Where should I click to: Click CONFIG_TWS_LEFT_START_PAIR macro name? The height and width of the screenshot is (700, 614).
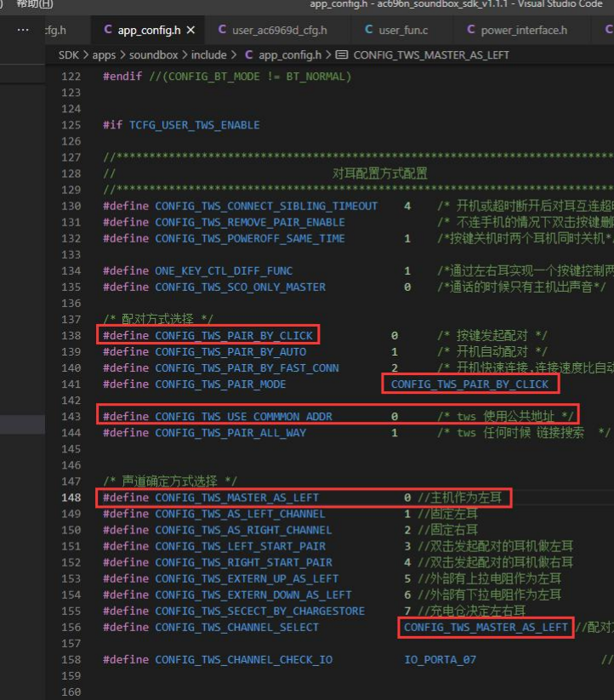tap(240, 546)
